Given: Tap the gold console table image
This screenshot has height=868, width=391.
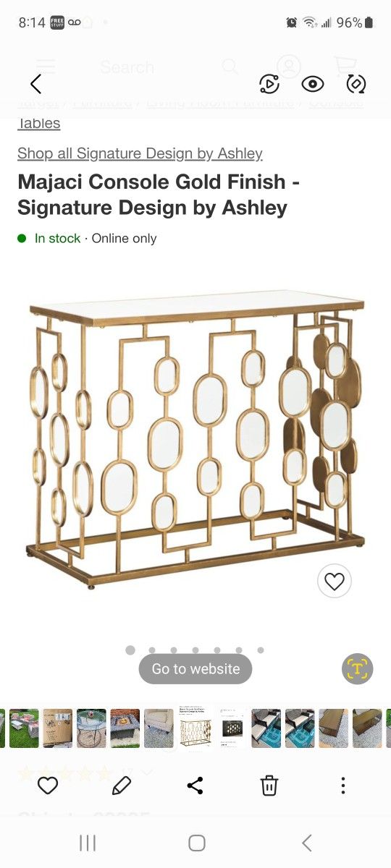Looking at the screenshot, I should (195, 441).
